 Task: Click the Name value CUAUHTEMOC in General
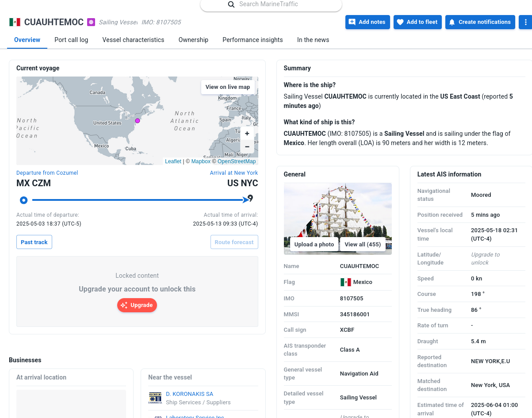tap(360, 266)
